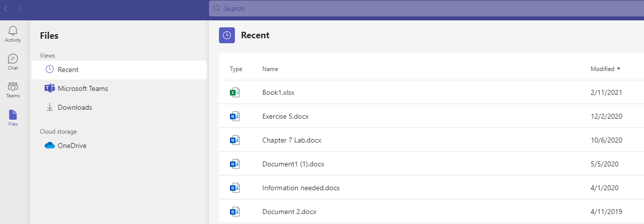Screen dimensions: 644x224
Task: Click the 4/1/2020 modified date
Action: coord(605,188)
